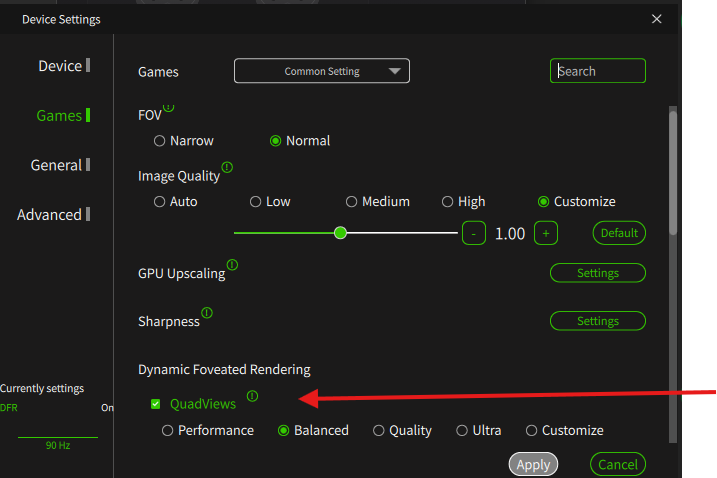Click the Sharpness info icon
Screen dimensions: 717x478
click(x=207, y=313)
